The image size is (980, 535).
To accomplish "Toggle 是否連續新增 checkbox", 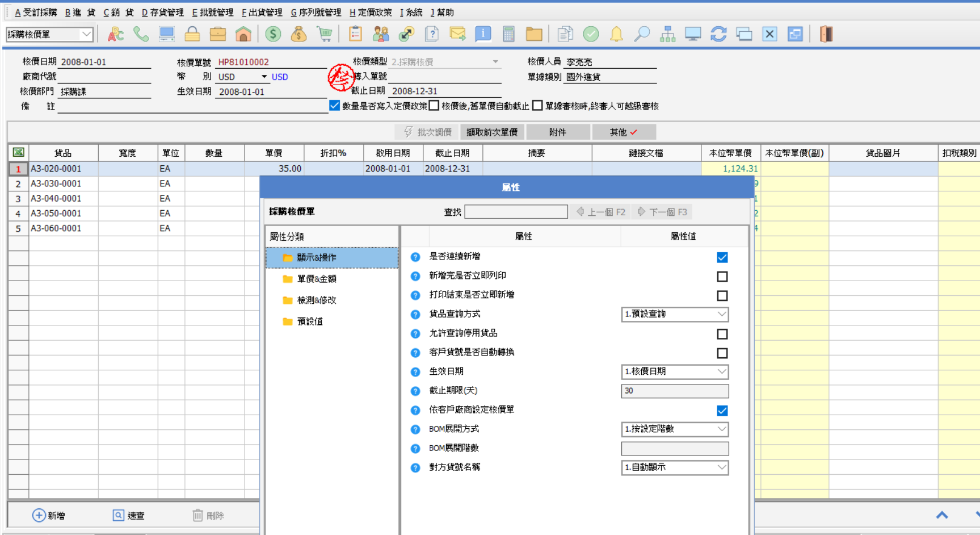I will pos(722,257).
